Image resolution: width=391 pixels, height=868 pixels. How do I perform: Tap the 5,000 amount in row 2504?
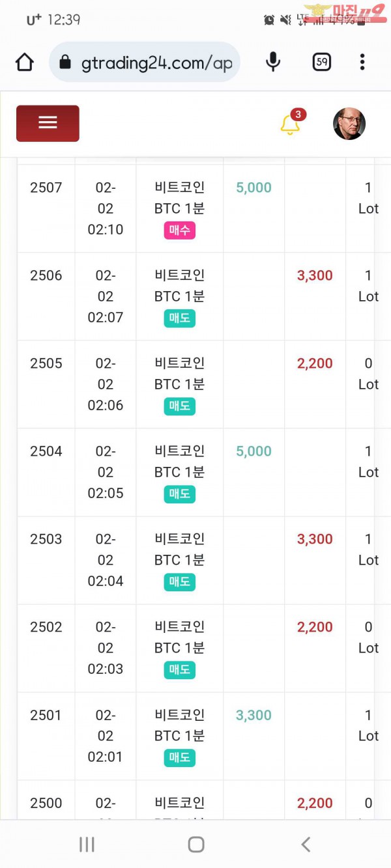[x=253, y=451]
